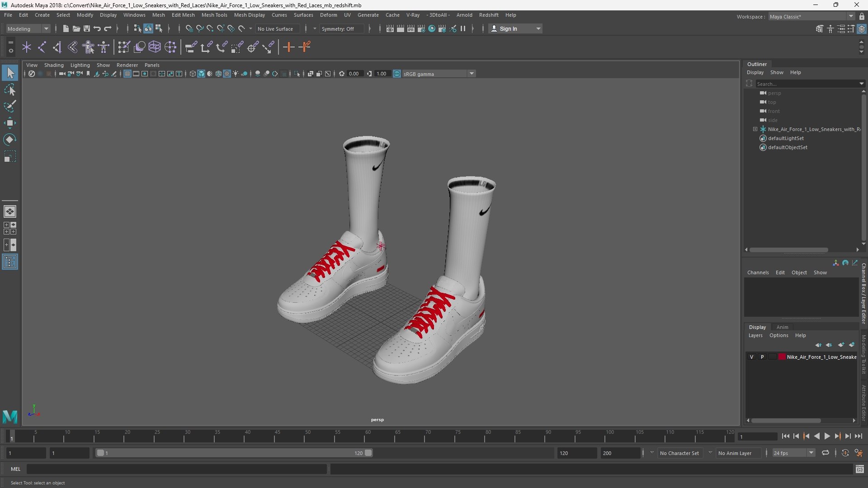
Task: Toggle Auto Keyframe button
Action: [x=845, y=453]
